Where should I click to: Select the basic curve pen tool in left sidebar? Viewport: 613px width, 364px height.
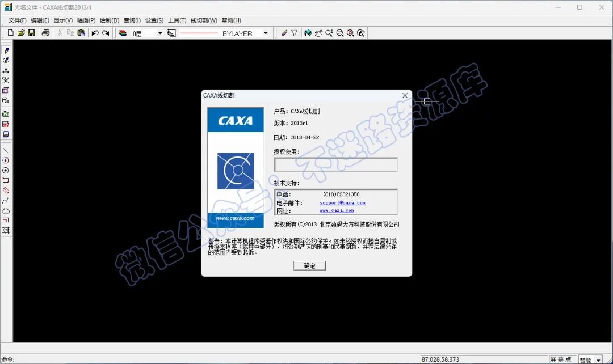pyautogui.click(x=6, y=50)
